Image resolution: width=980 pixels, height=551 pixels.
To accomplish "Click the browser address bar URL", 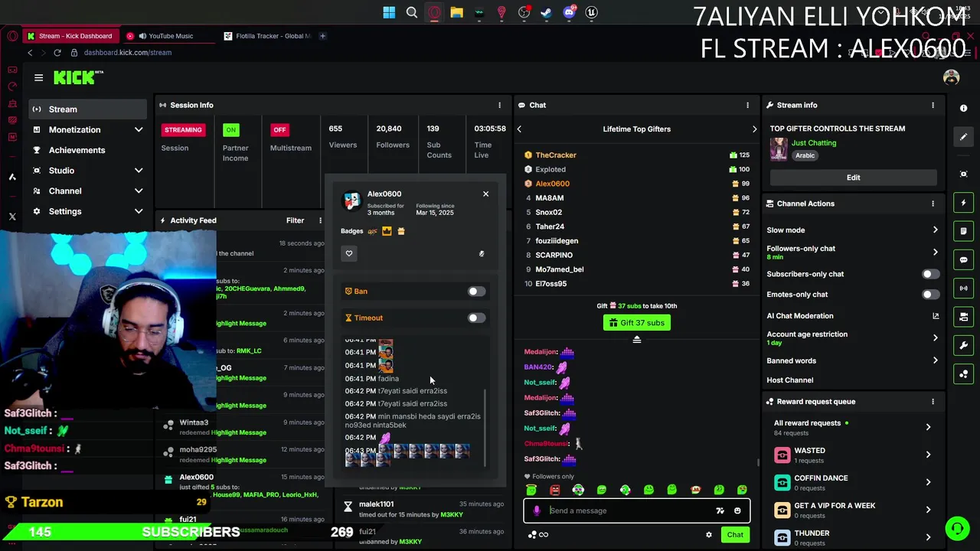I will pyautogui.click(x=128, y=53).
